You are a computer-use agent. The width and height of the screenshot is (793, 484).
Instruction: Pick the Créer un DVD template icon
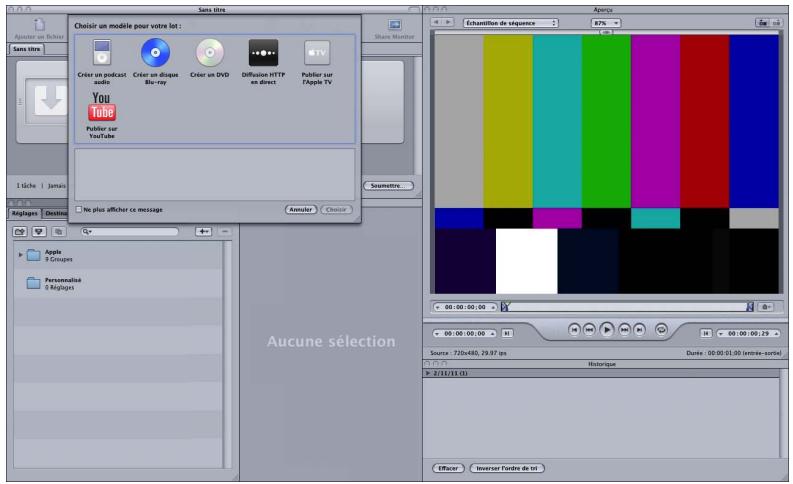pyautogui.click(x=210, y=53)
